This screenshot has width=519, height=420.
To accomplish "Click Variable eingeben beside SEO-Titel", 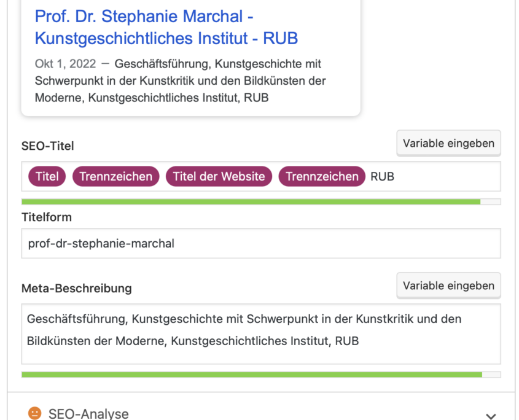I will [448, 143].
